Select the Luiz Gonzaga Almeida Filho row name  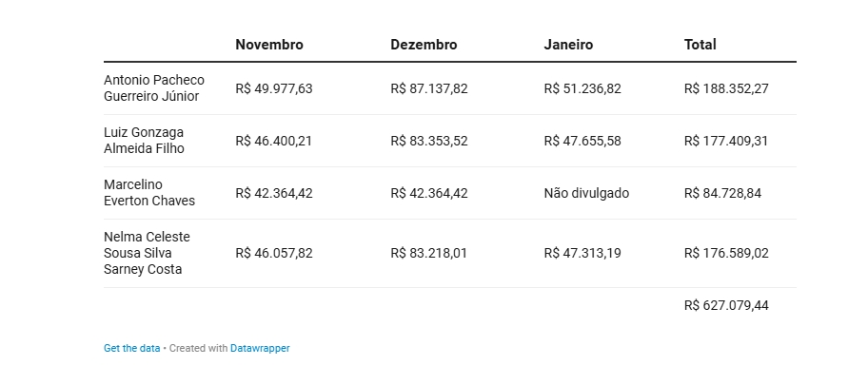[x=144, y=141]
